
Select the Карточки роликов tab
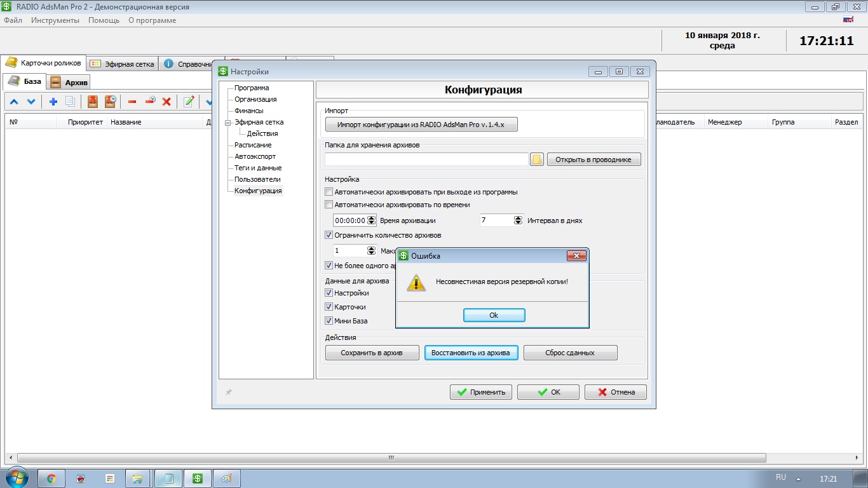(x=43, y=63)
